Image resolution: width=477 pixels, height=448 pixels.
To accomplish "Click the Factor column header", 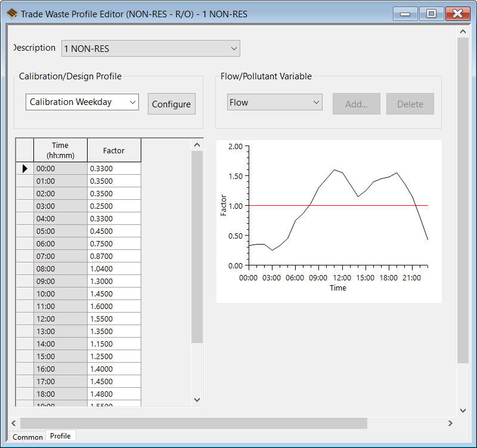I will click(114, 150).
